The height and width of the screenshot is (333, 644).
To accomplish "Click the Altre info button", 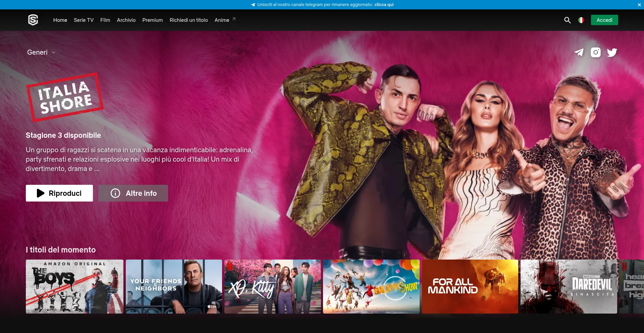I will coord(133,193).
